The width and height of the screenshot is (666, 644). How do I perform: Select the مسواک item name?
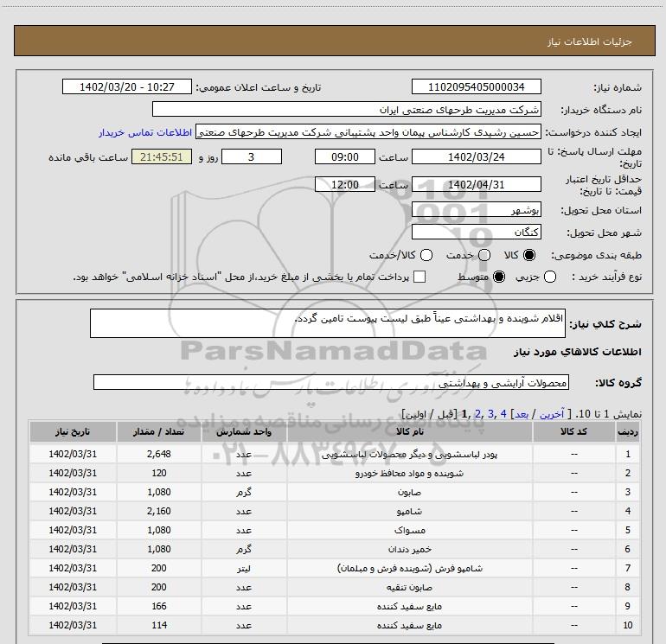(x=409, y=530)
